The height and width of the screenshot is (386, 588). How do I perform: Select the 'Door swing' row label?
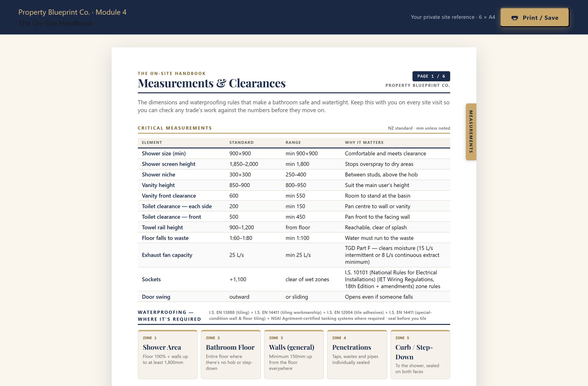point(156,297)
